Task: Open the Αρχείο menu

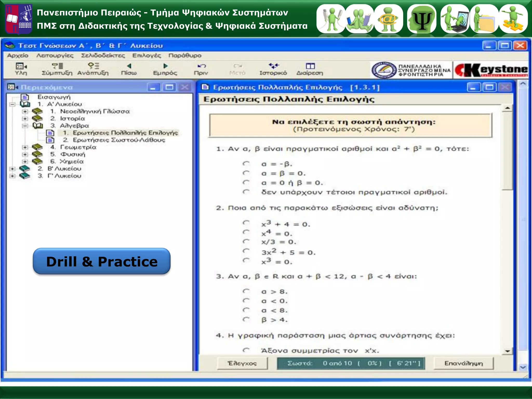Action: (18, 55)
